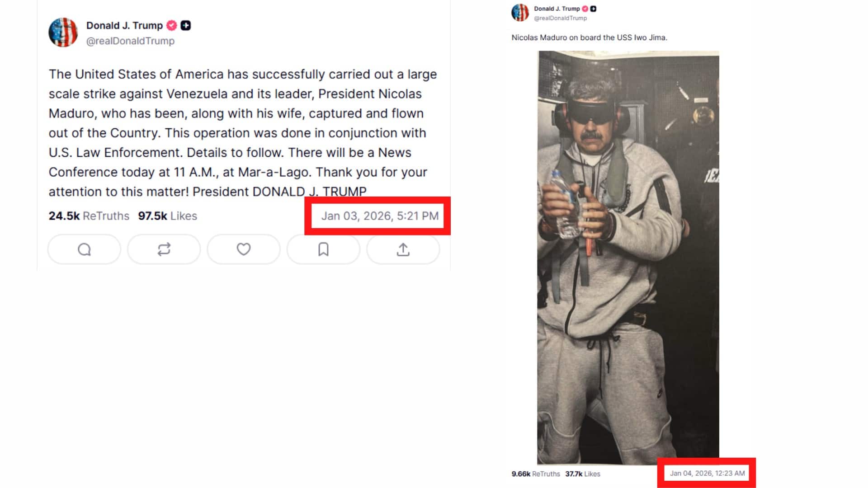Like the post with the heart icon

click(244, 249)
